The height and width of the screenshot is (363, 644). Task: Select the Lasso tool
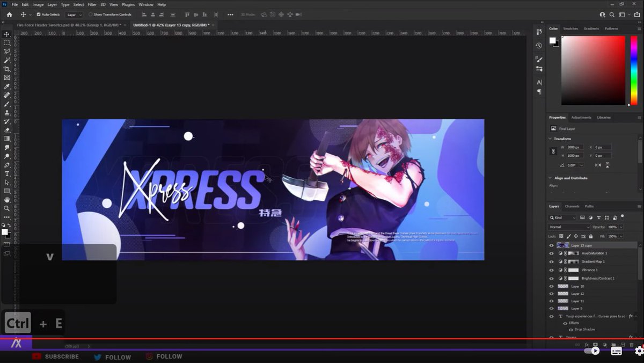[x=6, y=52]
